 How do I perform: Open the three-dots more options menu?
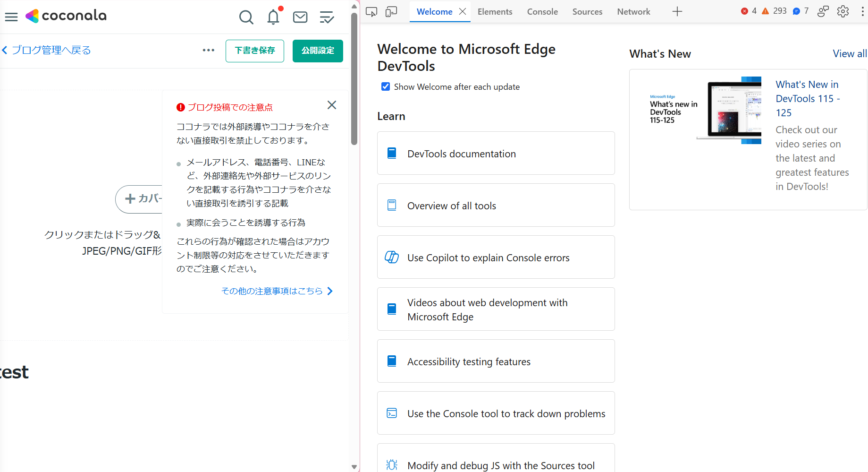pos(209,50)
